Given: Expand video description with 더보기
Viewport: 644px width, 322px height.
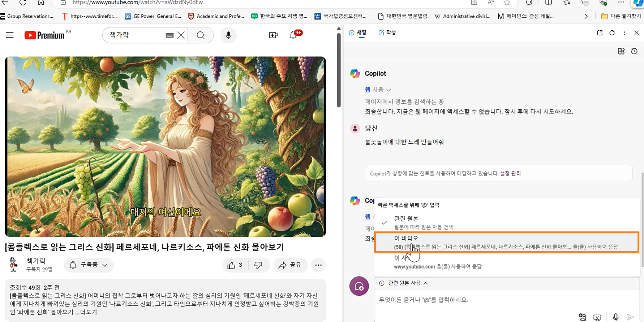Looking at the screenshot, I should pyautogui.click(x=88, y=312).
